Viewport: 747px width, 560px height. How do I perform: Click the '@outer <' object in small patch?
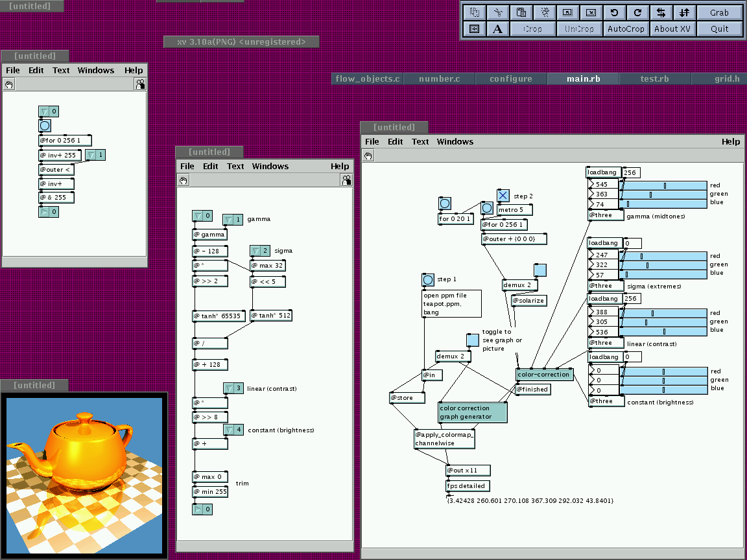pos(56,170)
